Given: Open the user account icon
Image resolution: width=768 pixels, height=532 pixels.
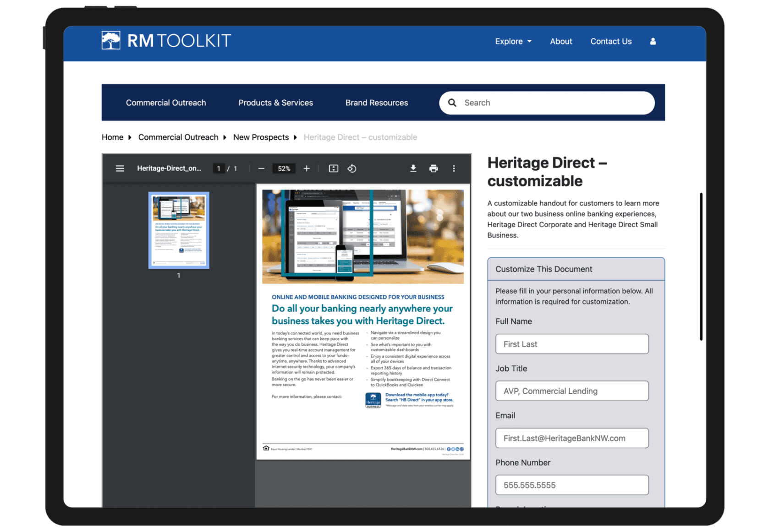Looking at the screenshot, I should 653,41.
